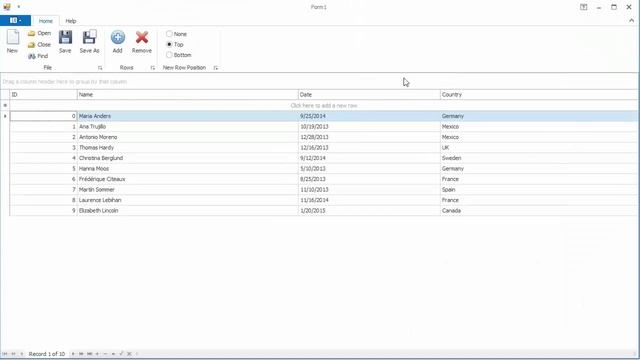Select the Antonio Moreno name cell
The image size is (640, 360).
187,137
